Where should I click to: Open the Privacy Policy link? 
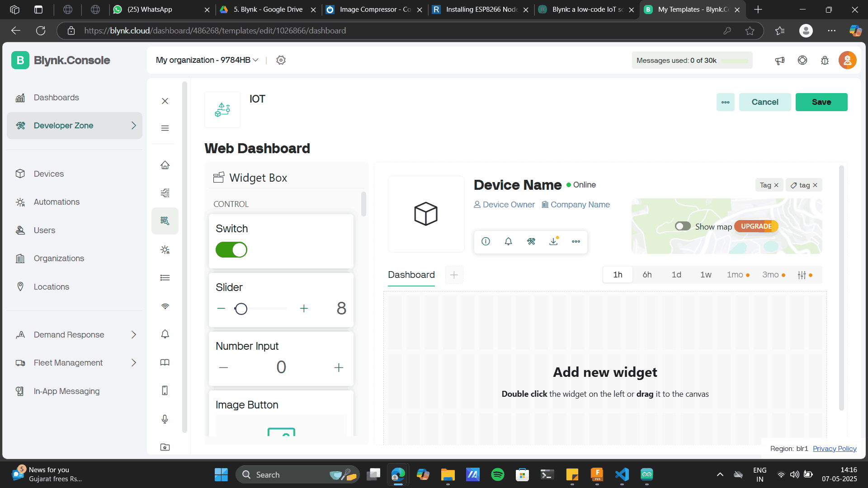(x=835, y=449)
